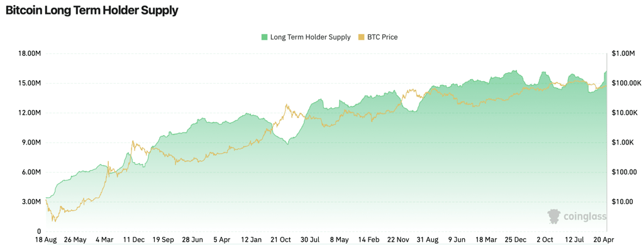Select the 12 Jul x-axis date label
This screenshot has height=245, width=644.
pos(573,239)
